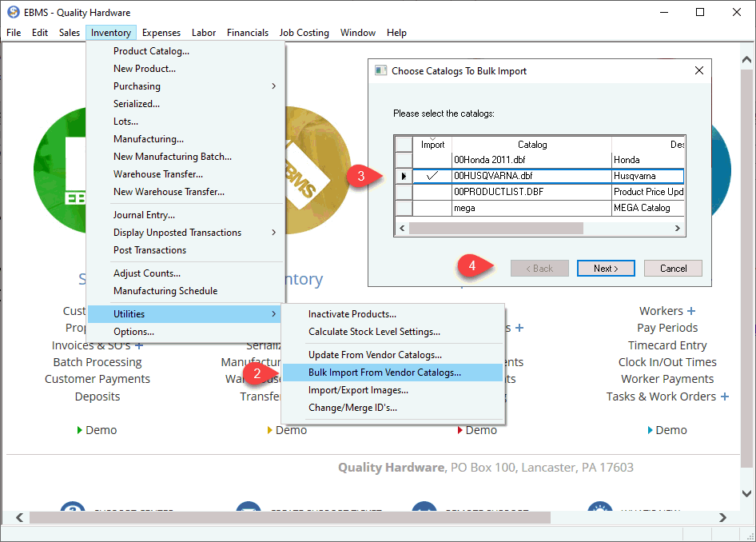756x542 pixels.
Task: Click the Next button in dialog
Action: (x=606, y=269)
